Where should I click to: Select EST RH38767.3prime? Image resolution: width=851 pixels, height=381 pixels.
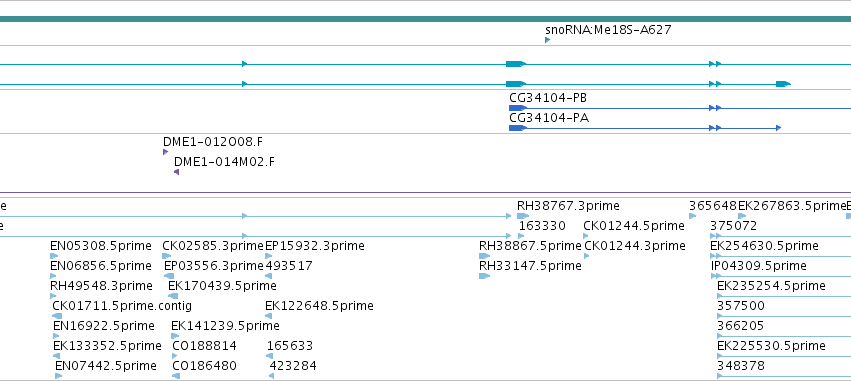point(568,206)
